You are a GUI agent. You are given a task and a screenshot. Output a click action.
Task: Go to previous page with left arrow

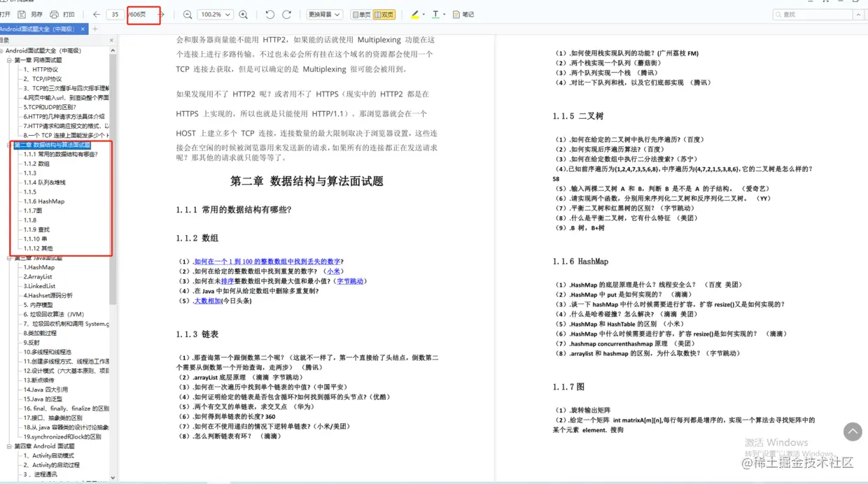pyautogui.click(x=96, y=14)
